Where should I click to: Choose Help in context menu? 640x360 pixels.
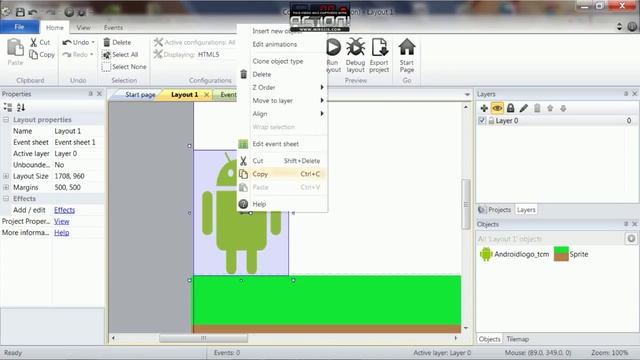(x=282, y=204)
